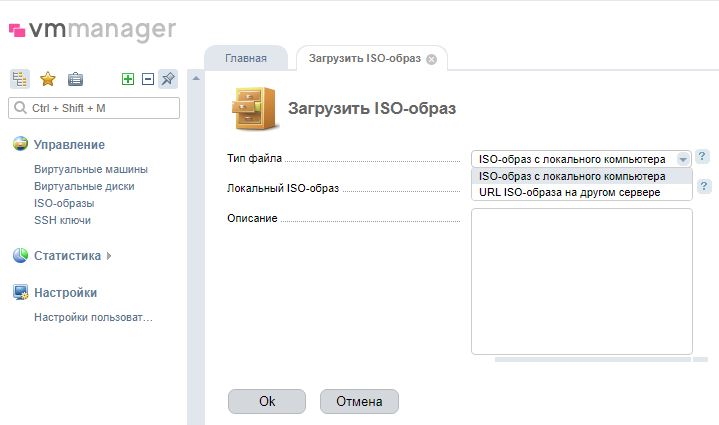Click the sidebar collapse up arrow
The width and height of the screenshot is (719, 425).
pyautogui.click(x=196, y=78)
